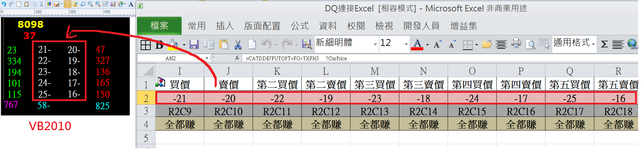Open the Excel undo history dropdown

coord(276,45)
